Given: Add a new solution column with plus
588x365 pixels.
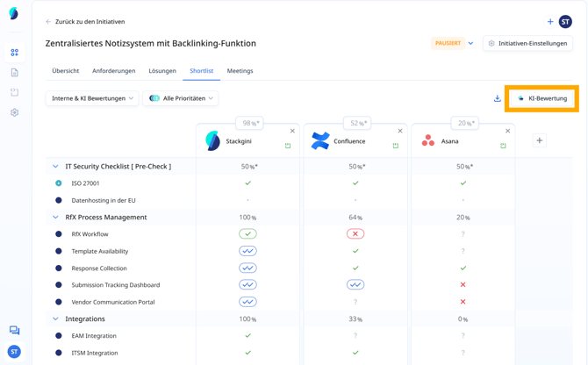Looking at the screenshot, I should tap(540, 140).
